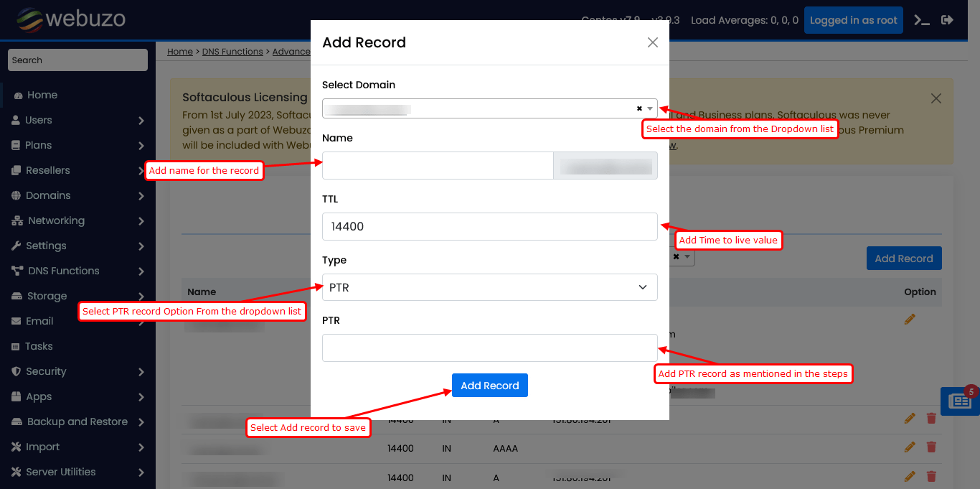Click the Plans icon in sidebar
This screenshot has height=489, width=980.
(16, 146)
